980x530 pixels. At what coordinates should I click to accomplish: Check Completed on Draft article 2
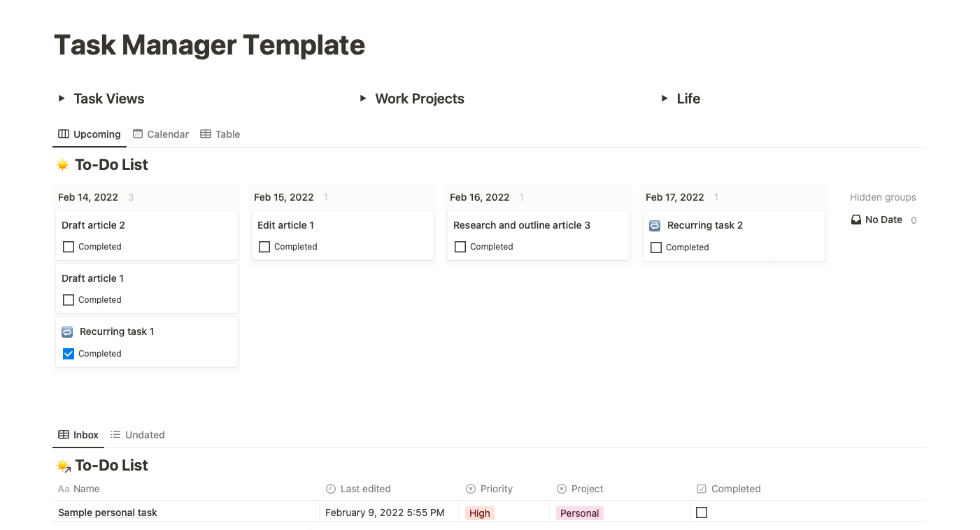[x=68, y=246]
